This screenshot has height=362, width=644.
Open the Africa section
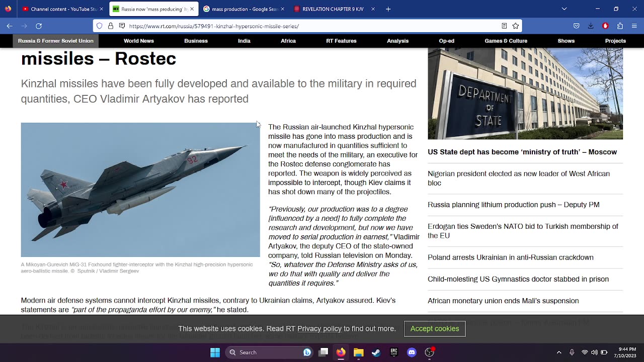pos(288,41)
